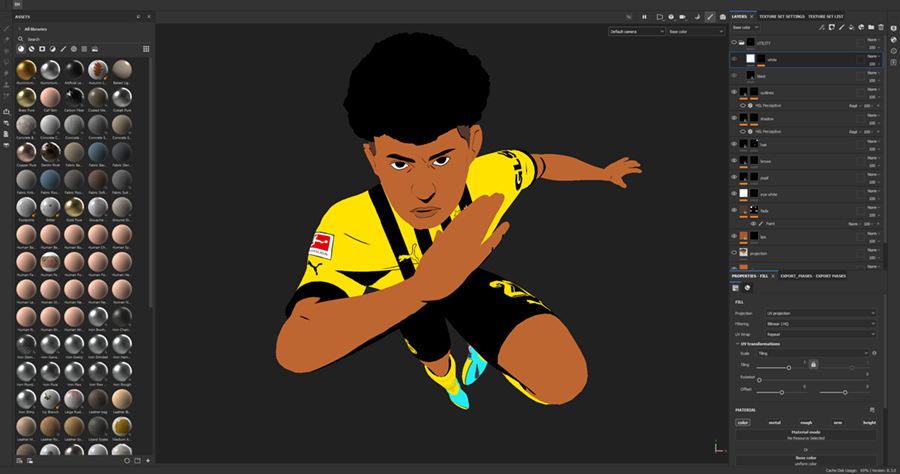This screenshot has width=900, height=474.
Task: Open the Projection dropdown showing UV projection
Action: click(x=821, y=313)
